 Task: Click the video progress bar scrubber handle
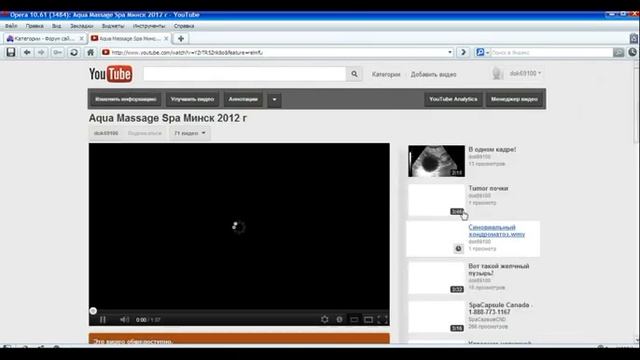[93, 311]
